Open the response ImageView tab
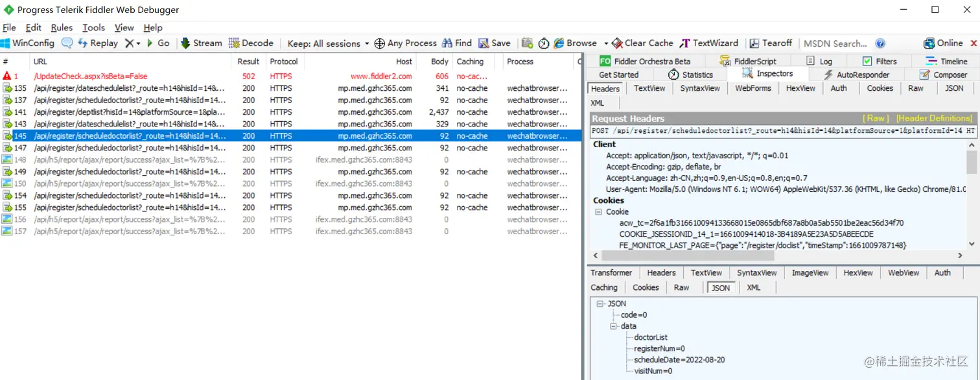The width and height of the screenshot is (980, 380). (810, 273)
